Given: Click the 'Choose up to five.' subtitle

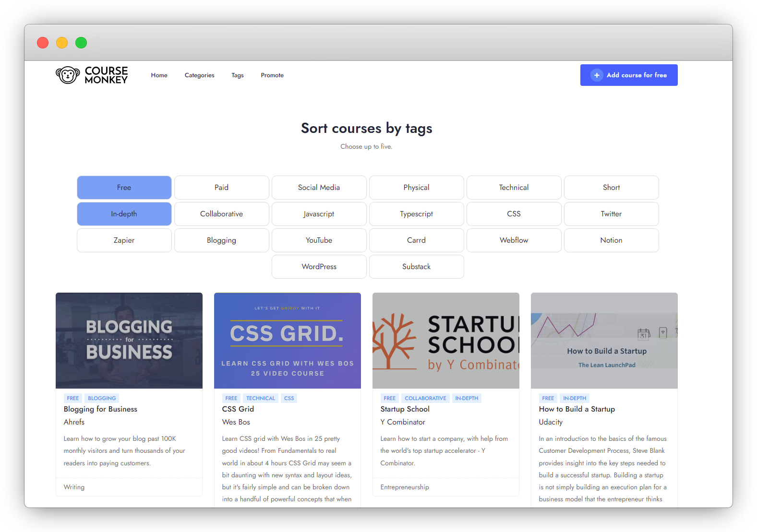Looking at the screenshot, I should point(366,147).
